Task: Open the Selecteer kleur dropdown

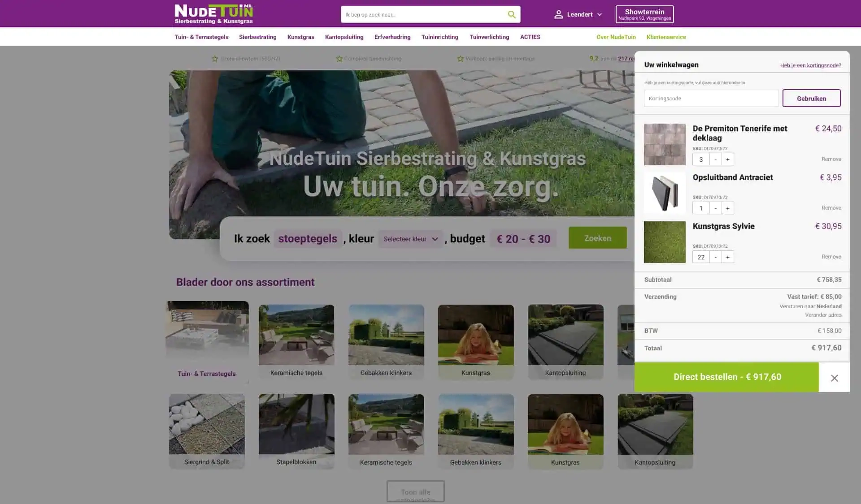Action: tap(410, 239)
